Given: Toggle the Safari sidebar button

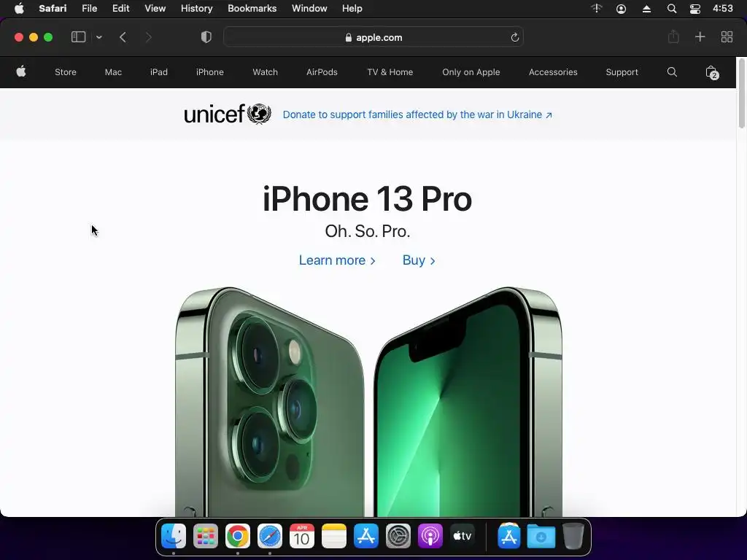Looking at the screenshot, I should coord(78,37).
